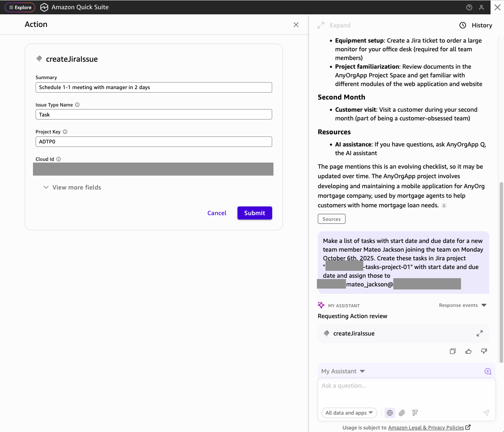Expand View more fields section

click(x=72, y=187)
